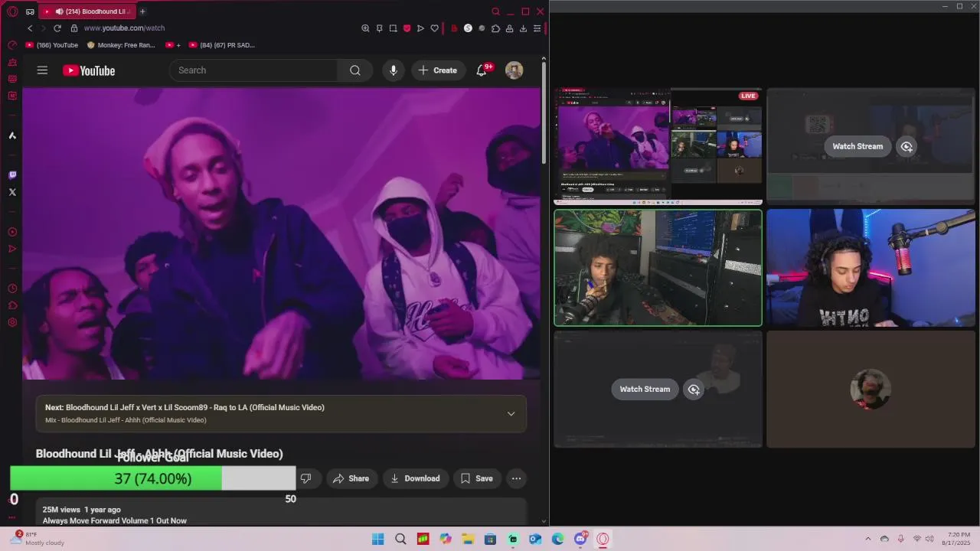Search tabs with Opera magnifier icon
The image size is (980, 551).
(x=495, y=11)
